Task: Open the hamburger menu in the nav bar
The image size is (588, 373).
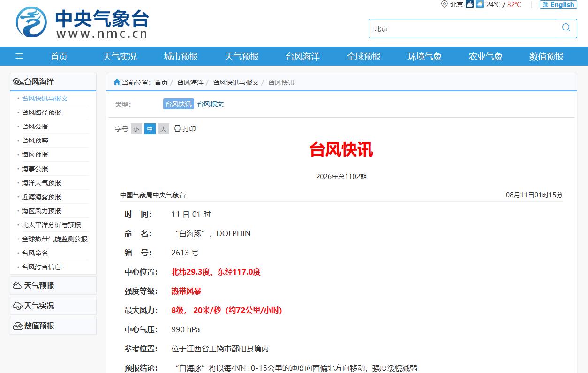Action: 19,56
